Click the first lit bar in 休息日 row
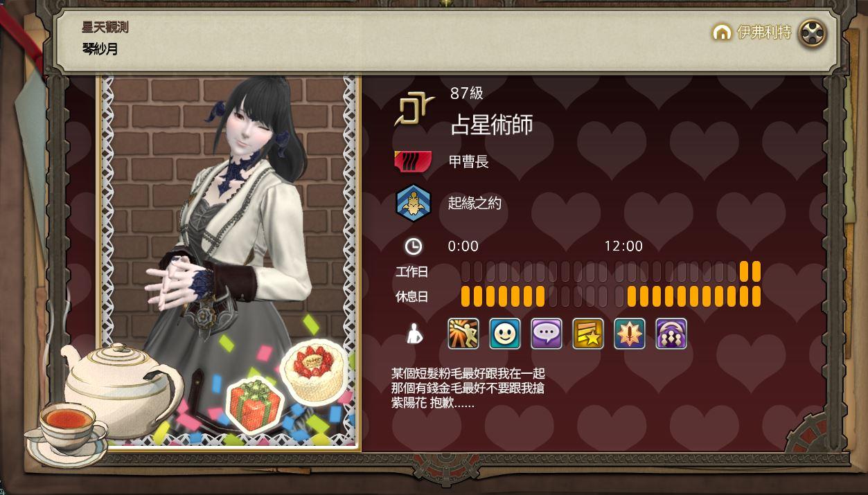The image size is (868, 495). [466, 296]
